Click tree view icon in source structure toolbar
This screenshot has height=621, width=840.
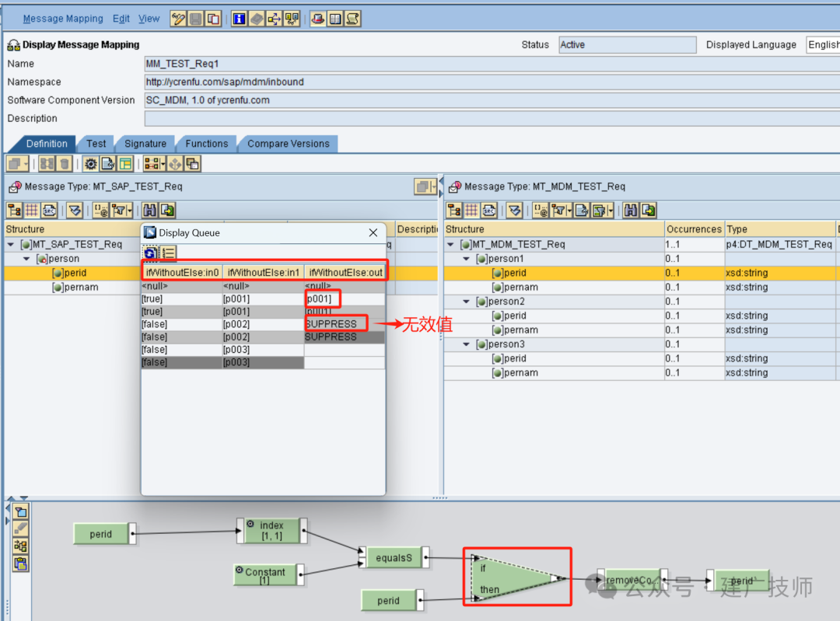click(x=15, y=211)
